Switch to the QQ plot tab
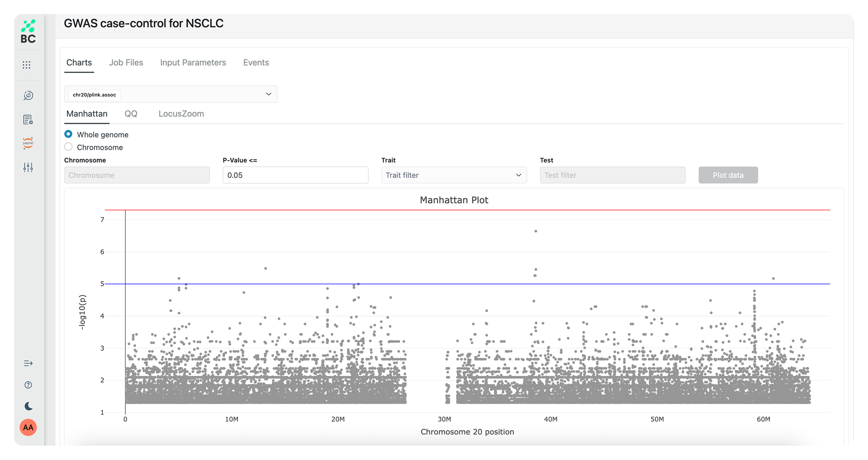This screenshot has height=460, width=868. 131,114
